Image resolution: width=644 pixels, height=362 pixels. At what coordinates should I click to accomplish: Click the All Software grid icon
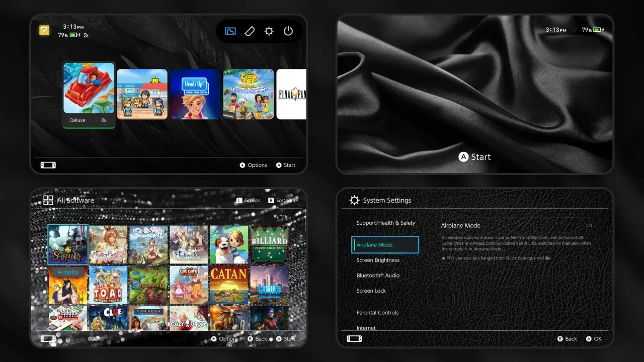click(x=48, y=200)
